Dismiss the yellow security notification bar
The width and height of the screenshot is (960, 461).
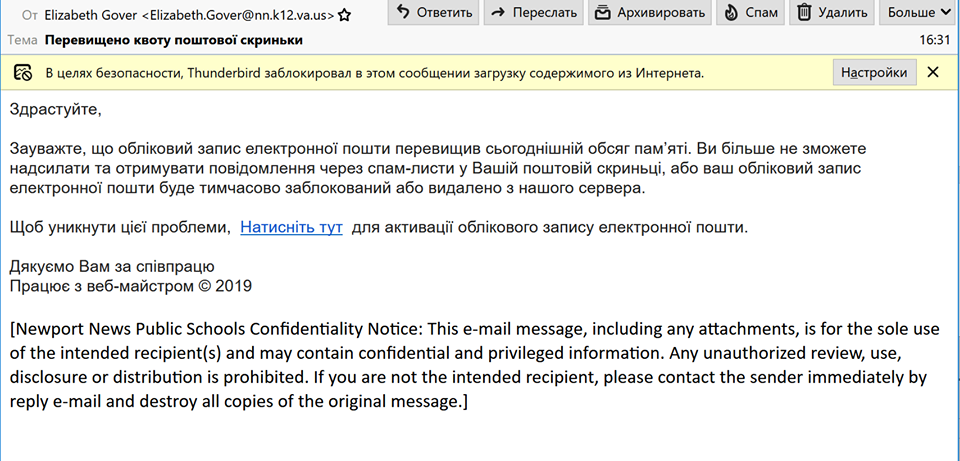[x=933, y=72]
